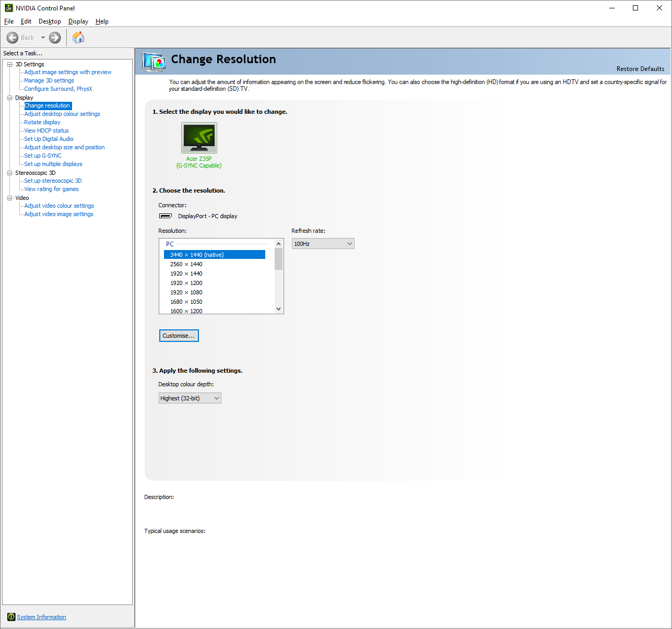The image size is (672, 629).
Task: Collapse the Display tree node
Action: point(10,98)
